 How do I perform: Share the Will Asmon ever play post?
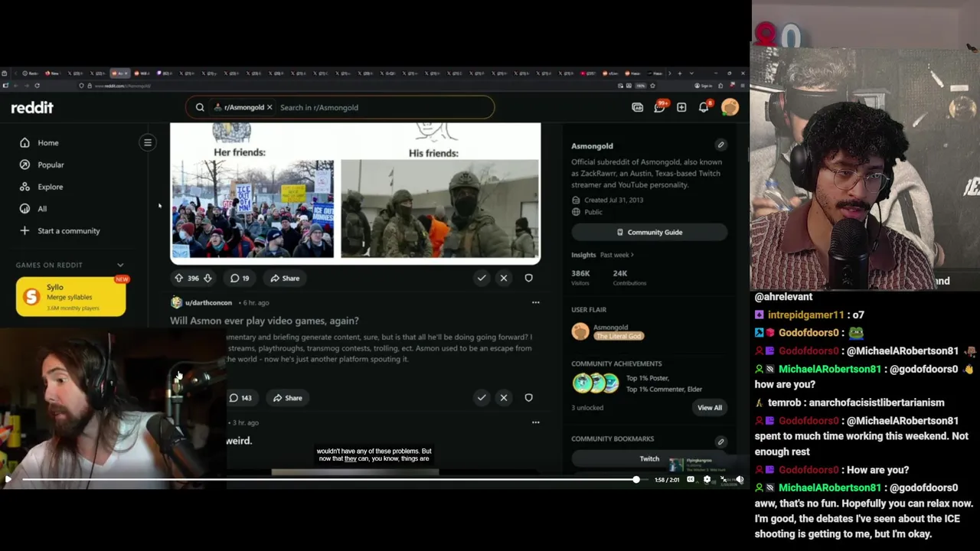[288, 398]
